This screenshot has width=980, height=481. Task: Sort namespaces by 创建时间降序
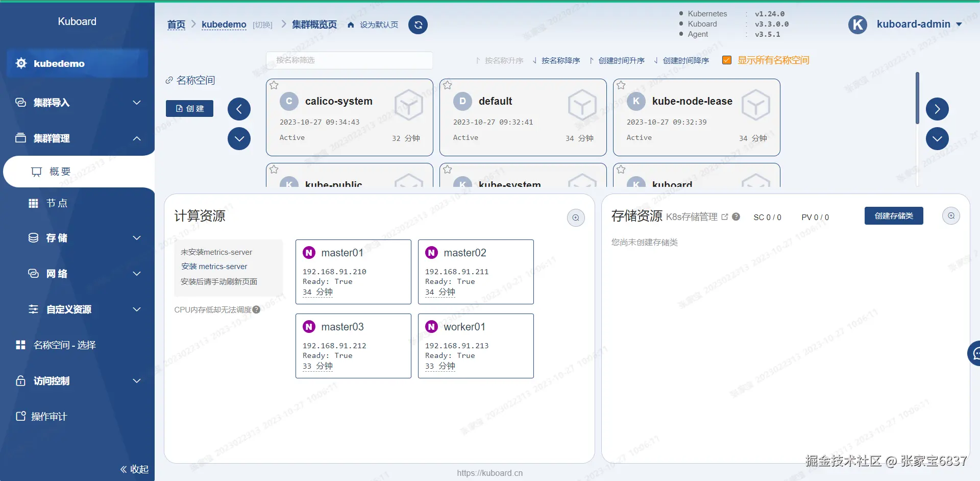681,60
